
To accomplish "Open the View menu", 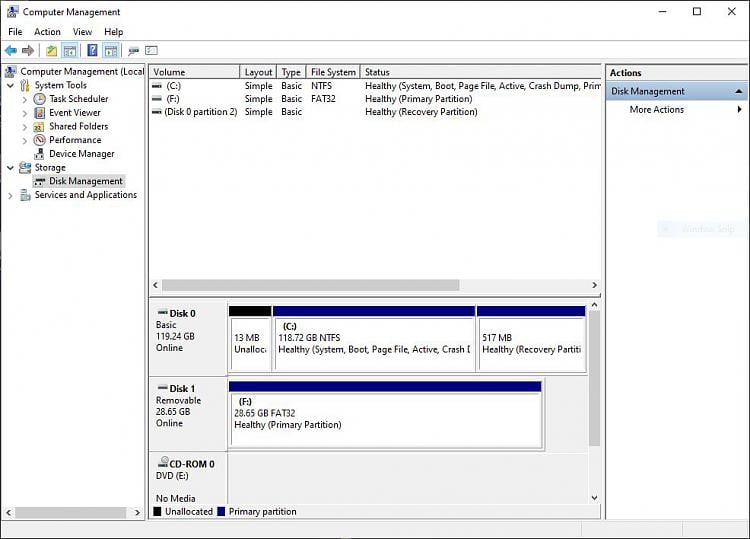I will [82, 32].
